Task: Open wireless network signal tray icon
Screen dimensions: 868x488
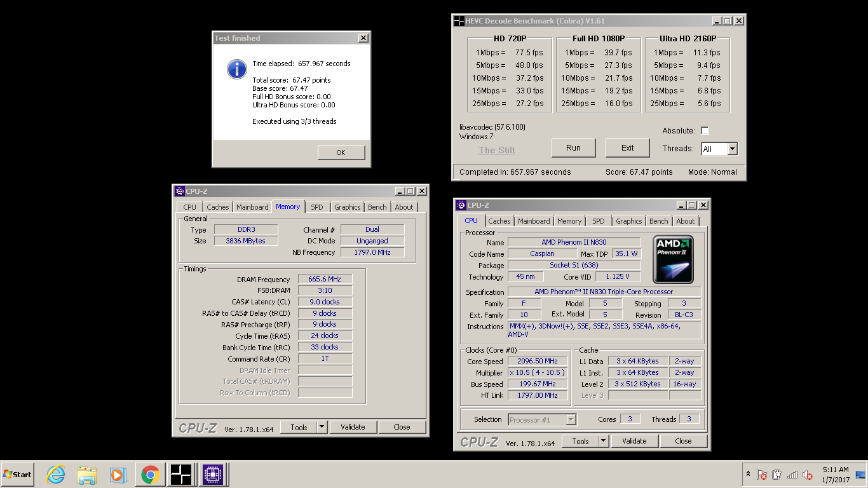Action: [792, 475]
